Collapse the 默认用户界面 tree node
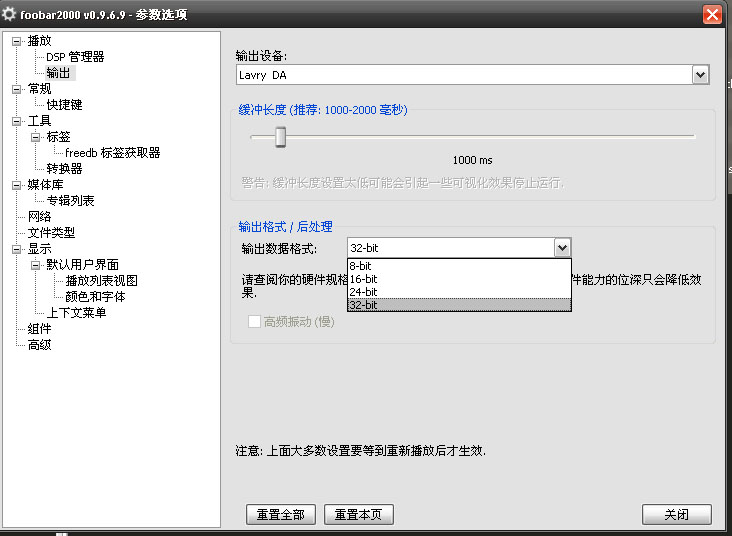The image size is (732, 536). click(35, 265)
